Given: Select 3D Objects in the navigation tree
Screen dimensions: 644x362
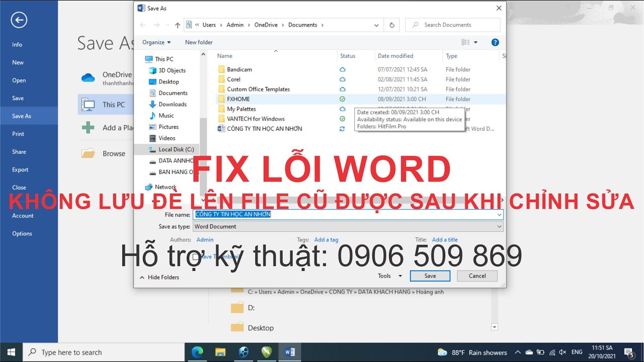Looking at the screenshot, I should (x=167, y=70).
